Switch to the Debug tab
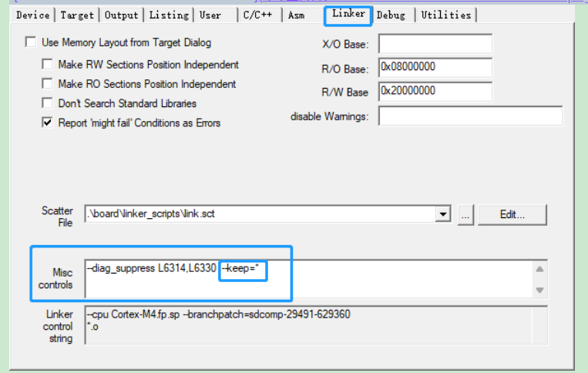This screenshot has width=588, height=373. click(x=391, y=15)
